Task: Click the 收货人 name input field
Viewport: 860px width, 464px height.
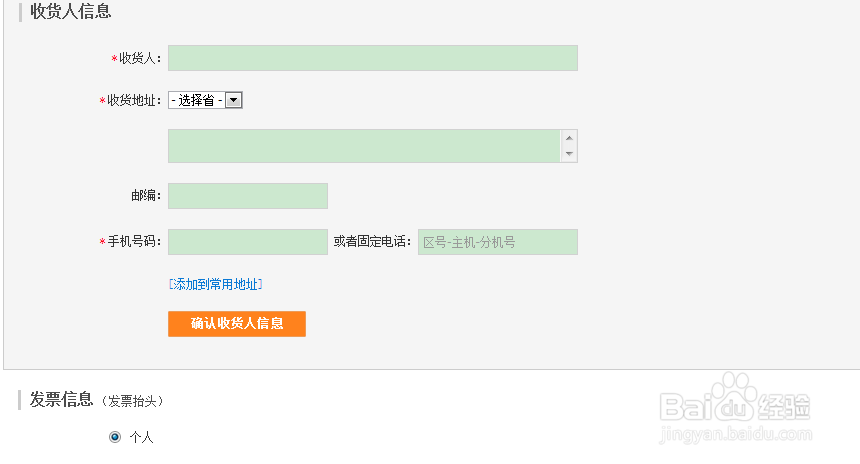Action: click(372, 58)
